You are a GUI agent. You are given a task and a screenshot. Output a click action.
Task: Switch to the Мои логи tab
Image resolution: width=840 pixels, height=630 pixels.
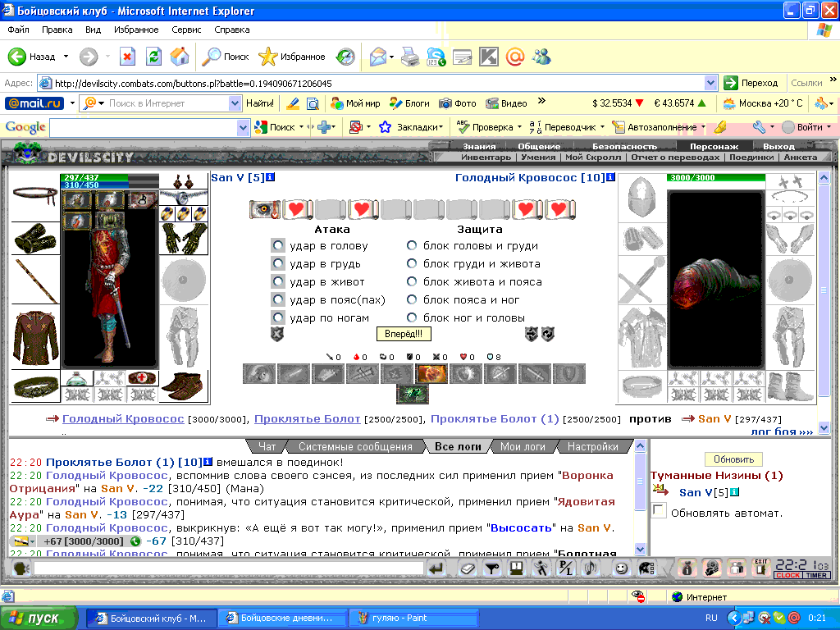pyautogui.click(x=523, y=446)
